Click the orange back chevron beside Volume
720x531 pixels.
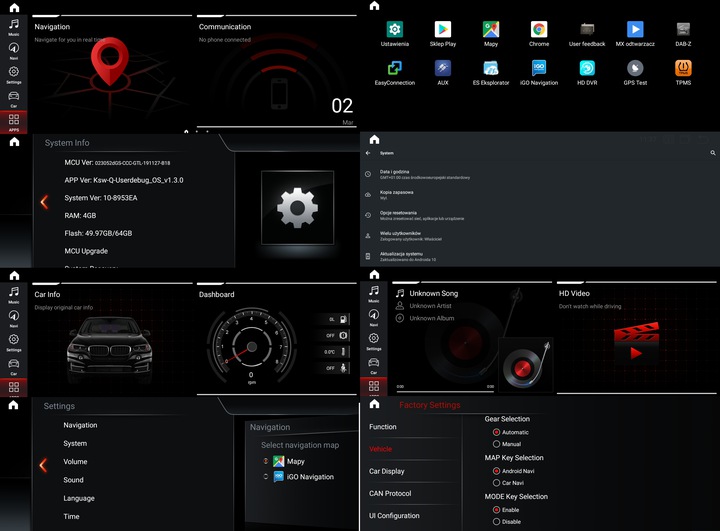click(43, 464)
